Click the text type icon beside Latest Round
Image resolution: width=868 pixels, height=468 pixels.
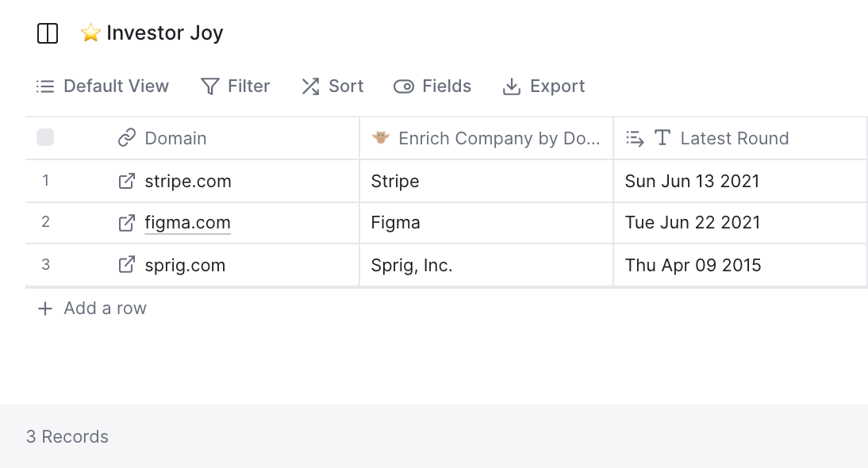[662, 138]
